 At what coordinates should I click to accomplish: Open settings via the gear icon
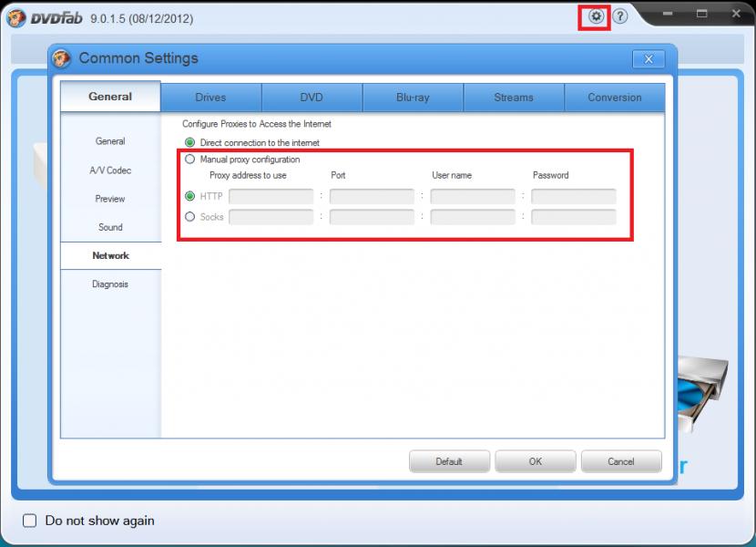point(596,16)
